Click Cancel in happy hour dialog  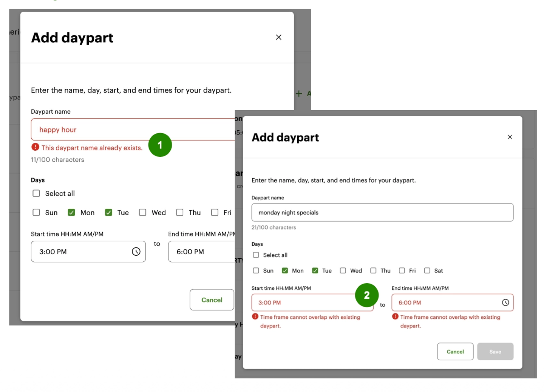(x=212, y=300)
